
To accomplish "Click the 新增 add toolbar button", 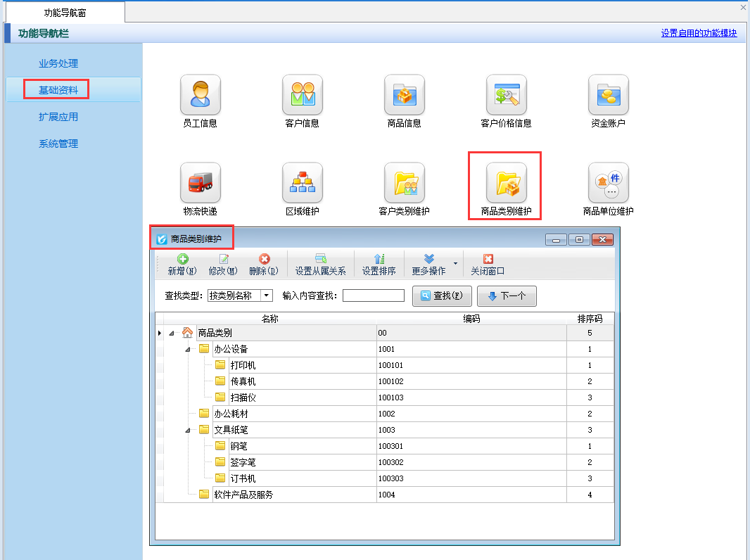I will click(182, 265).
